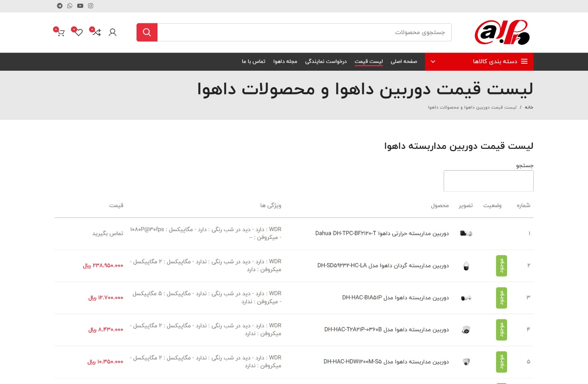Open the Telegram social icon
The width and height of the screenshot is (588, 384).
click(59, 6)
